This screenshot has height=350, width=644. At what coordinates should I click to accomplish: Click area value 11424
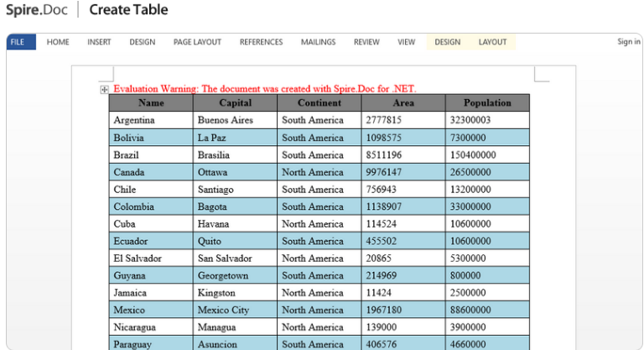tap(379, 293)
